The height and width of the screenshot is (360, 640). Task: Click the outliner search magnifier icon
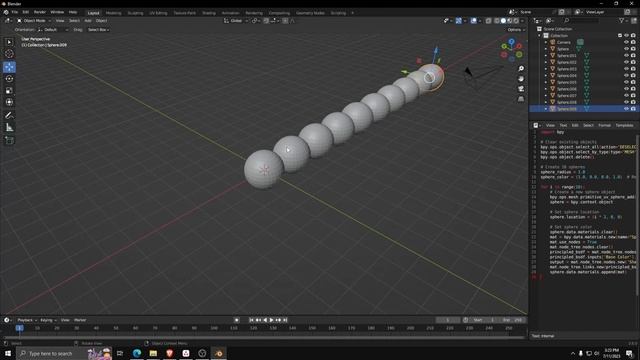pos(567,20)
